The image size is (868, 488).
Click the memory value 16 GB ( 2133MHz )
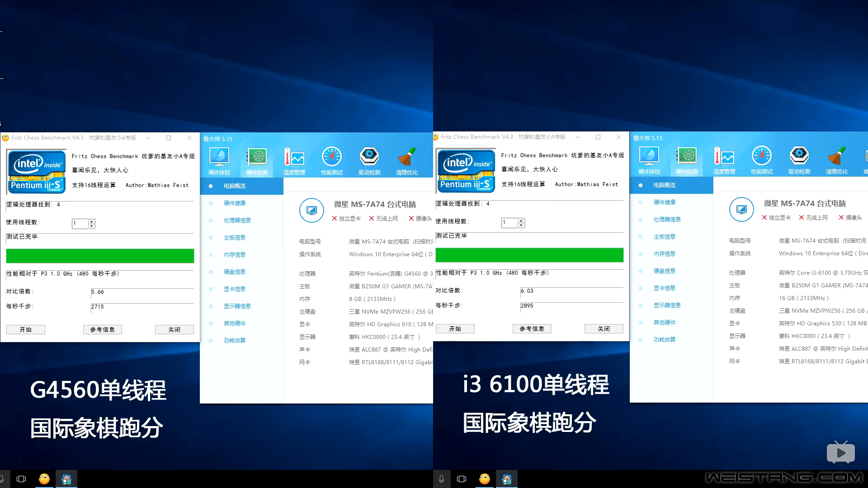pyautogui.click(x=804, y=298)
